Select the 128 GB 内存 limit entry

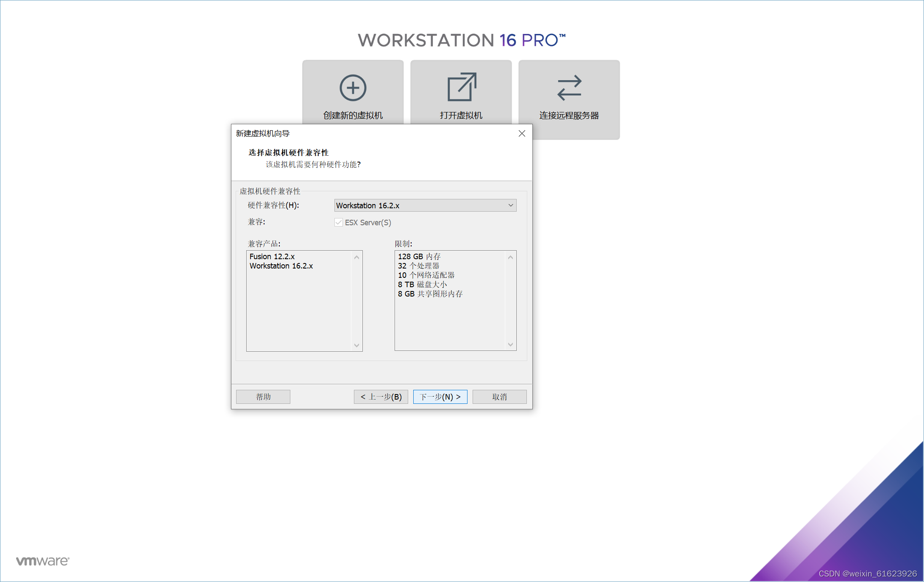click(419, 257)
